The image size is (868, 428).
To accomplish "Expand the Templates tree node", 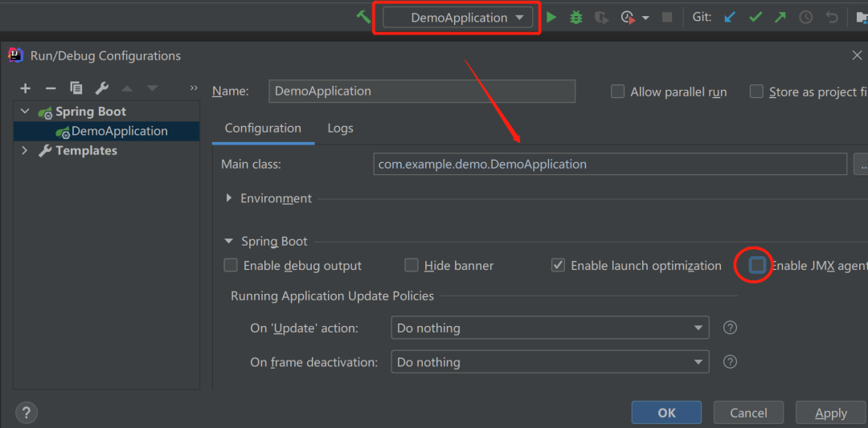I will [24, 150].
